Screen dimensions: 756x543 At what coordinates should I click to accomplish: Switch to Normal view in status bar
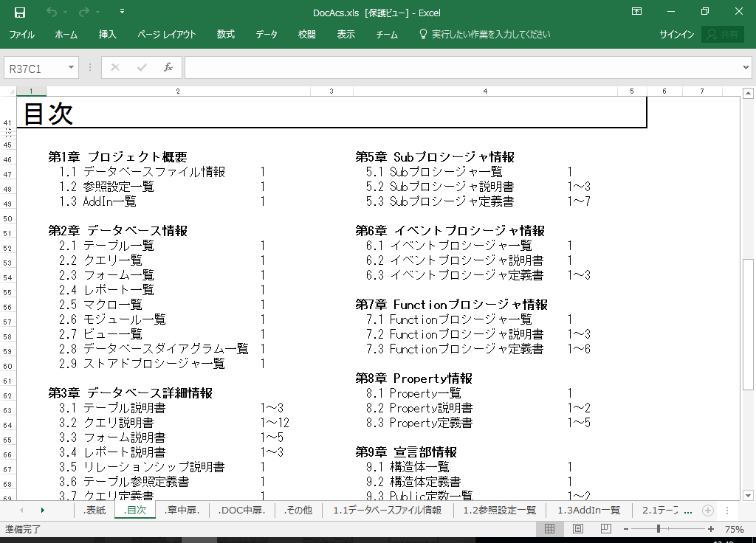tap(549, 529)
